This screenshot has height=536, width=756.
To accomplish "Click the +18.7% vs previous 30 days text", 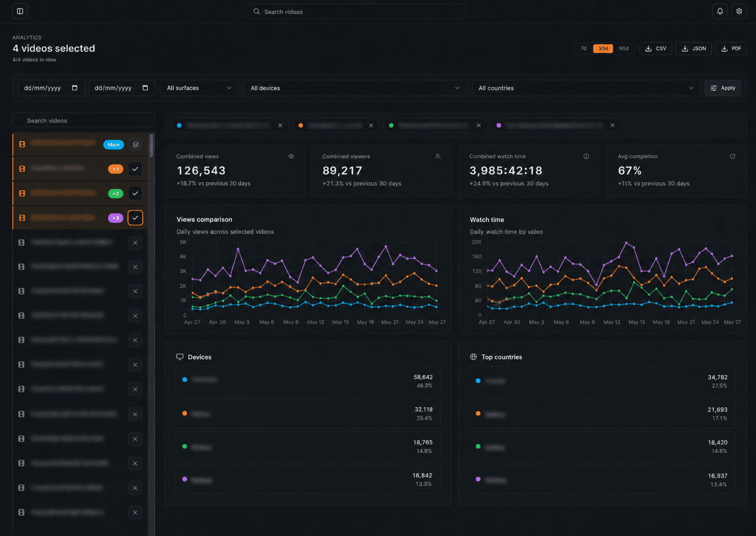I will [213, 183].
